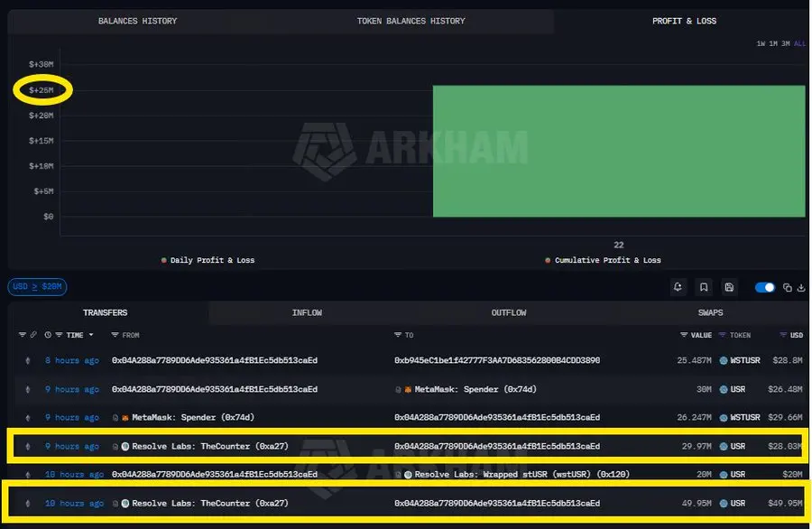Click the bookmark icon above the table
The height and width of the screenshot is (529, 812).
point(703,287)
